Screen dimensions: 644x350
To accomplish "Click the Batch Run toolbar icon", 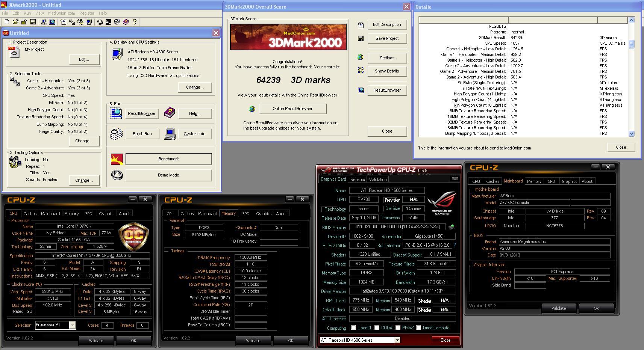I will [x=117, y=22].
